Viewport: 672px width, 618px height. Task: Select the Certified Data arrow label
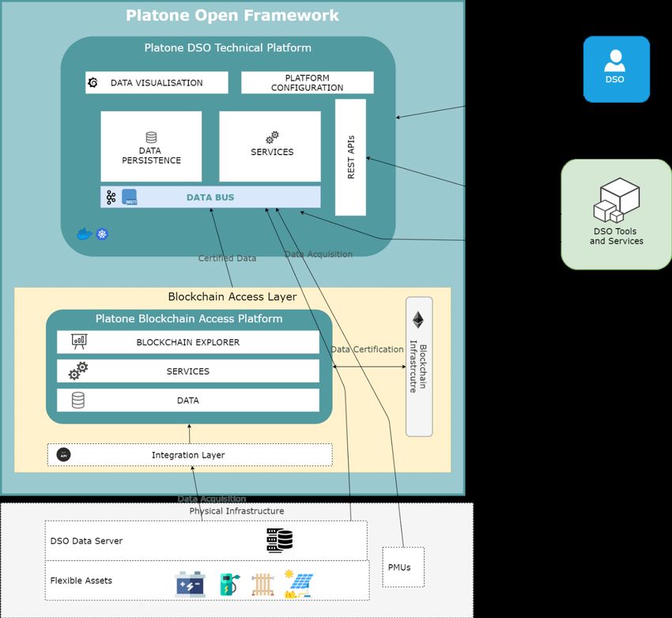227,258
